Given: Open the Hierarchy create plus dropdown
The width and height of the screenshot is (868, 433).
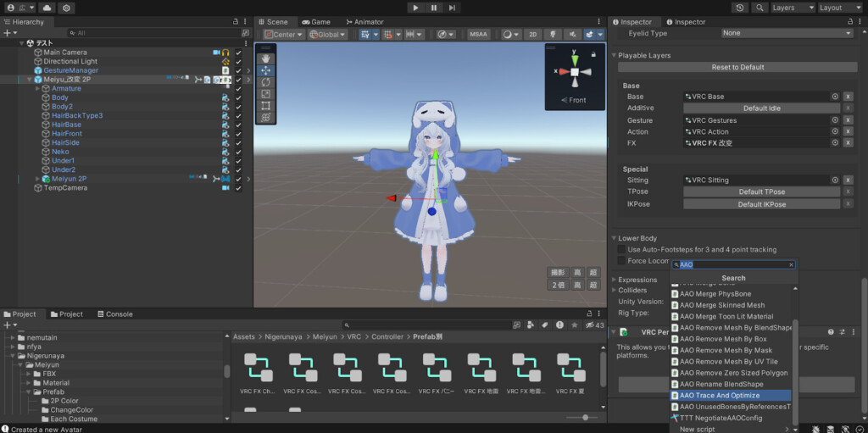Looking at the screenshot, I should tap(10, 33).
